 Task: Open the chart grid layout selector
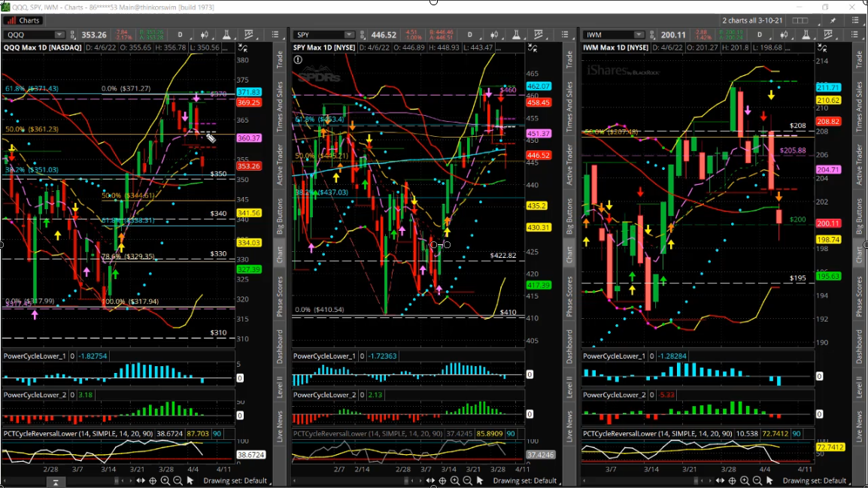pos(800,20)
